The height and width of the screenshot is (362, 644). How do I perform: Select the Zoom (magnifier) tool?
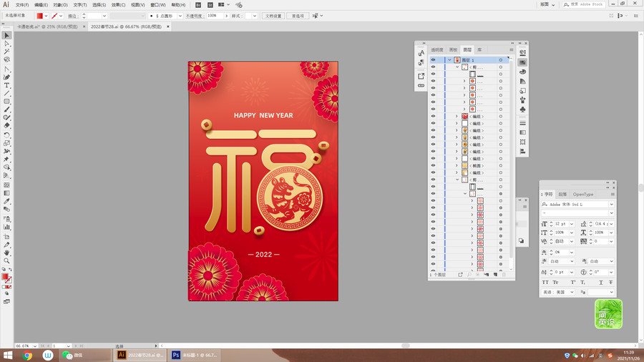(x=6, y=260)
